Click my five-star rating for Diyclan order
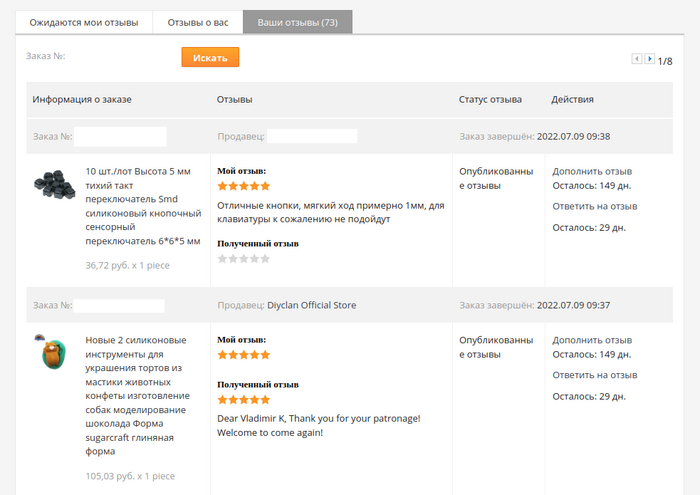This screenshot has width=700, height=495. 244,355
